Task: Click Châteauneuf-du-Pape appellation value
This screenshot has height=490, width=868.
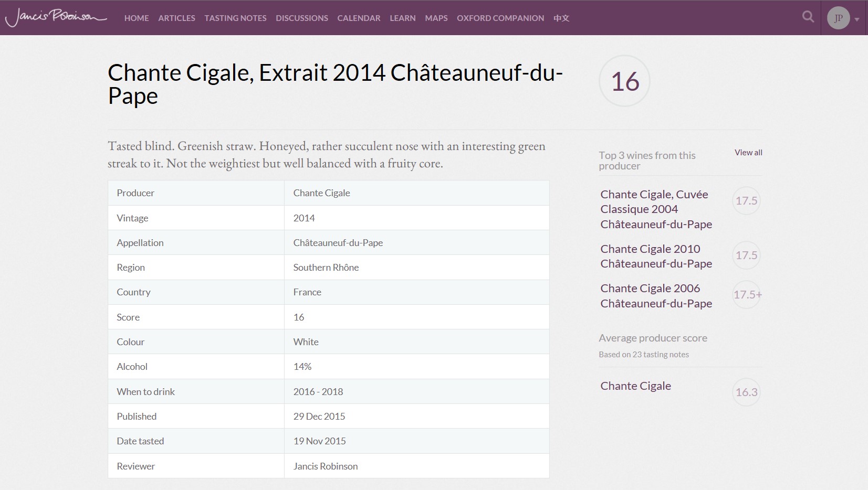Action: [338, 242]
